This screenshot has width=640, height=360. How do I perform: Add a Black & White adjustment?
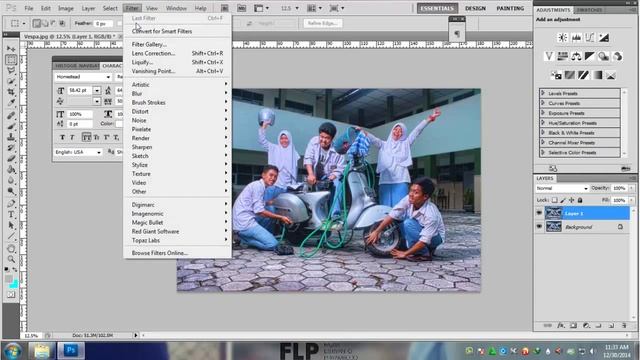coord(590,56)
